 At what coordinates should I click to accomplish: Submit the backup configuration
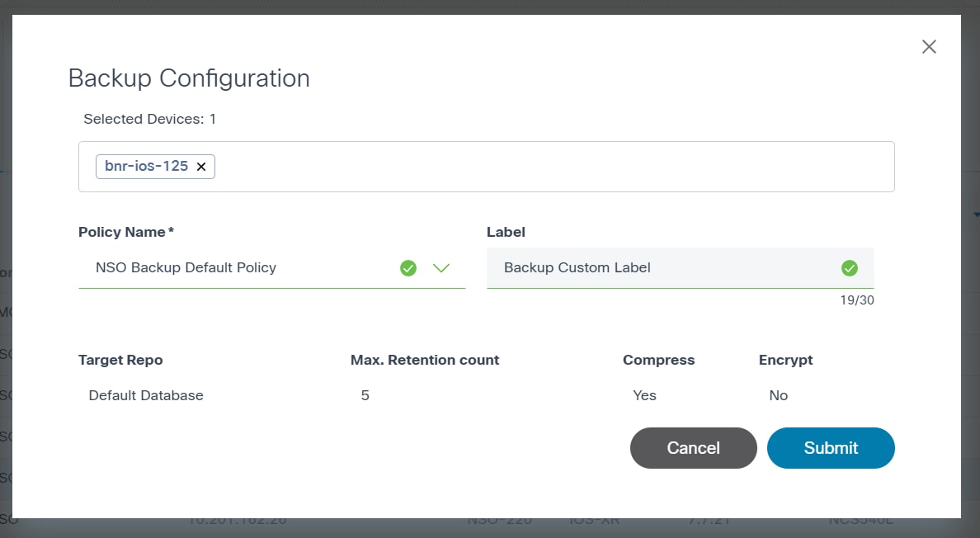pyautogui.click(x=831, y=448)
